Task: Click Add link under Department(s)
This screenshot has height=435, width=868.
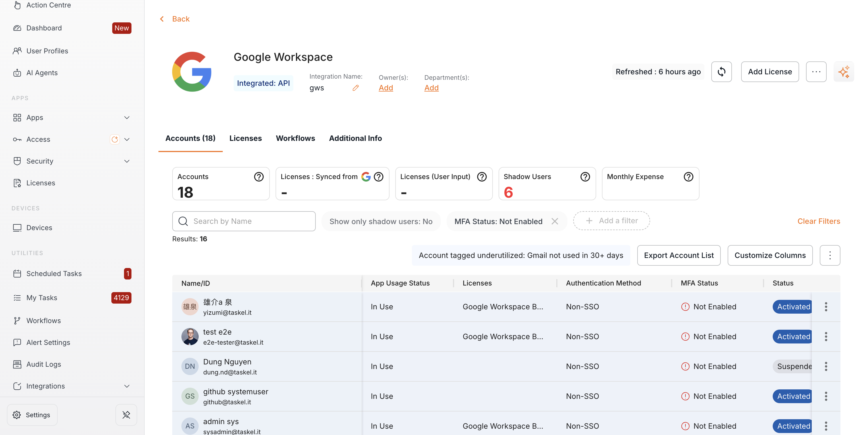Action: pyautogui.click(x=431, y=88)
